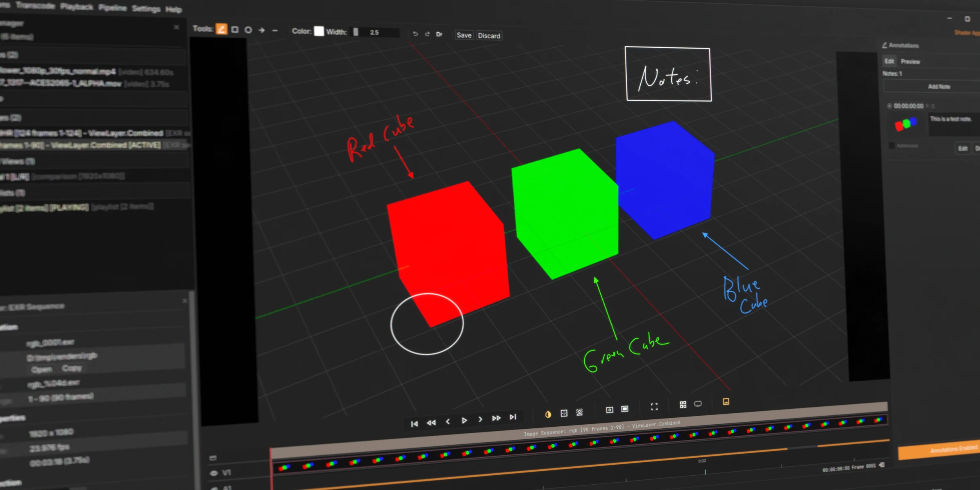Select the freehand pencil annotation tool
Screen dimensions: 980x490
pos(221,29)
